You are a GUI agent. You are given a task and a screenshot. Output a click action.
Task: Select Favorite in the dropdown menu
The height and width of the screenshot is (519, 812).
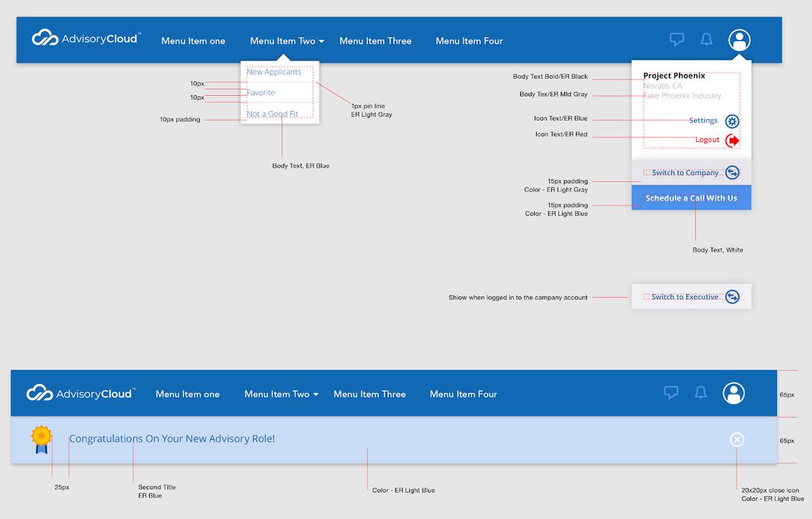point(262,92)
